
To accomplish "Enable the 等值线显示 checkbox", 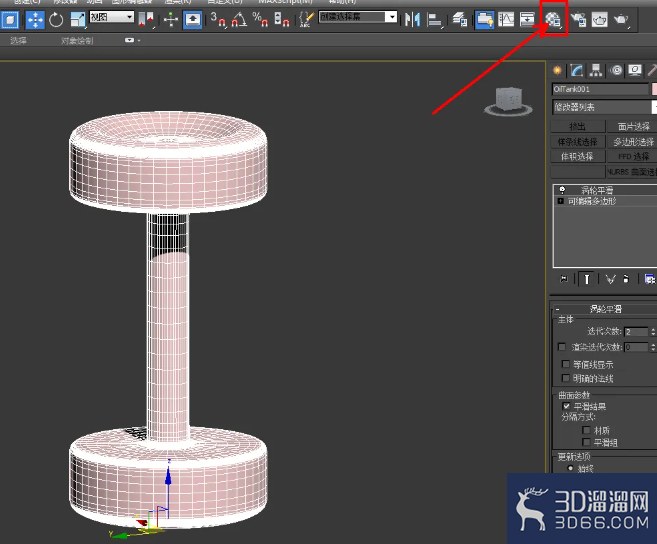I will (x=566, y=364).
